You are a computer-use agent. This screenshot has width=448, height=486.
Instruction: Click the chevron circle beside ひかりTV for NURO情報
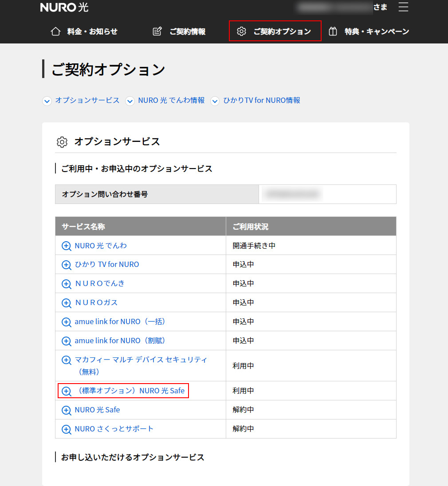[215, 101]
